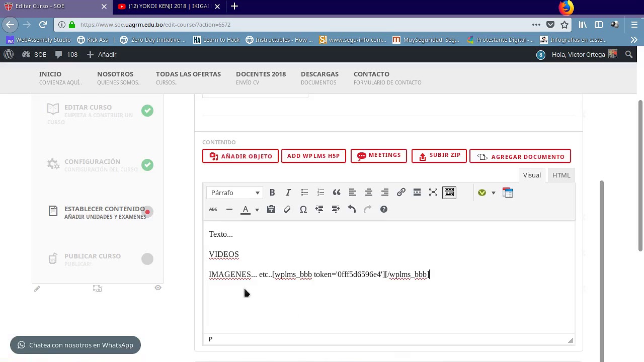
Task: Insert a special character (Omega)
Action: (303, 209)
